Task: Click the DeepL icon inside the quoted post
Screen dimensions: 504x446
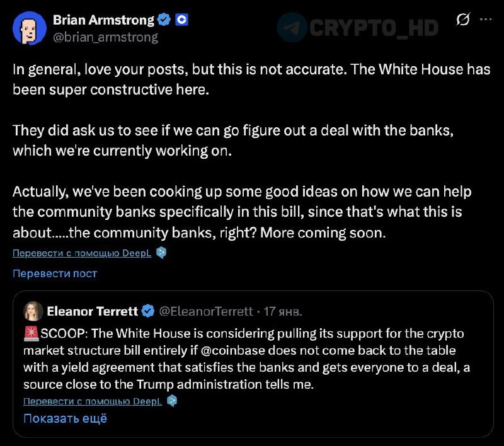Action: coord(171,401)
